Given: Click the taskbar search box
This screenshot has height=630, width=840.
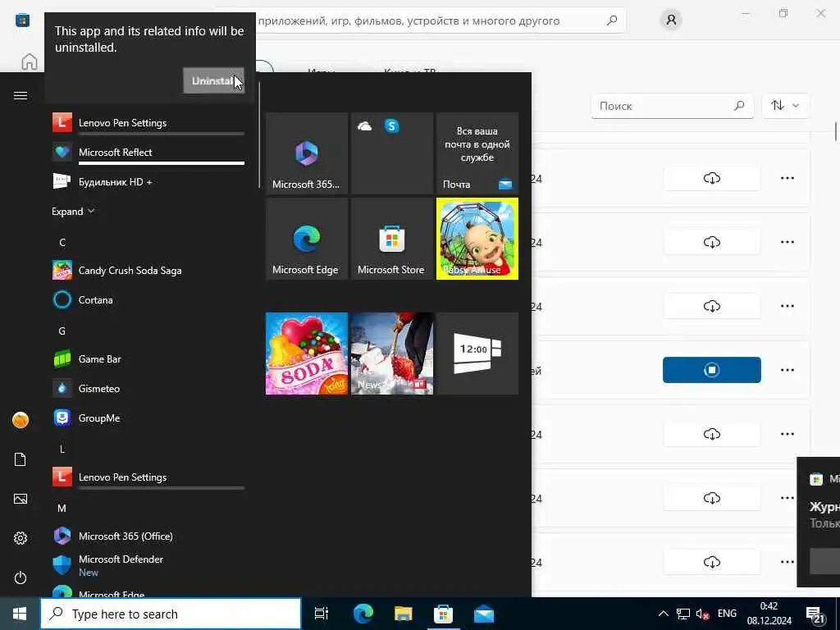Looking at the screenshot, I should (171, 614).
